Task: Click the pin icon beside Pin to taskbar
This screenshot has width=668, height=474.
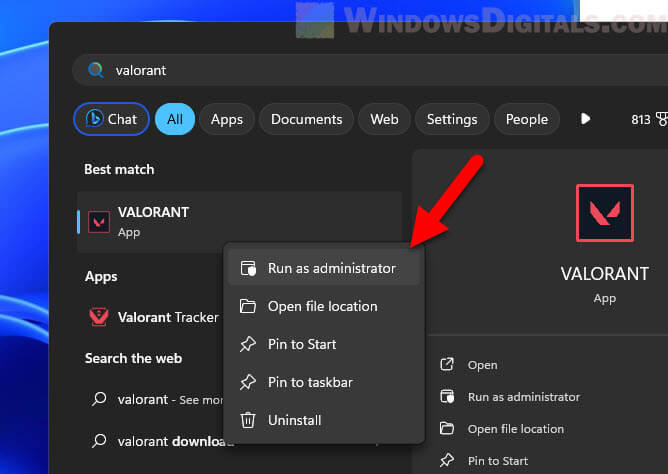Action: point(248,382)
